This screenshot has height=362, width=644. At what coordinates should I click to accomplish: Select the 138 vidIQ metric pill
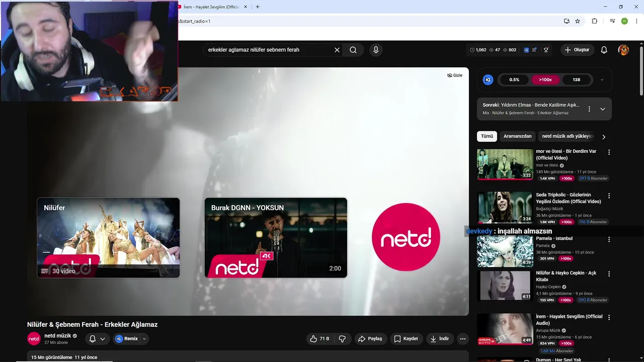tap(577, 79)
